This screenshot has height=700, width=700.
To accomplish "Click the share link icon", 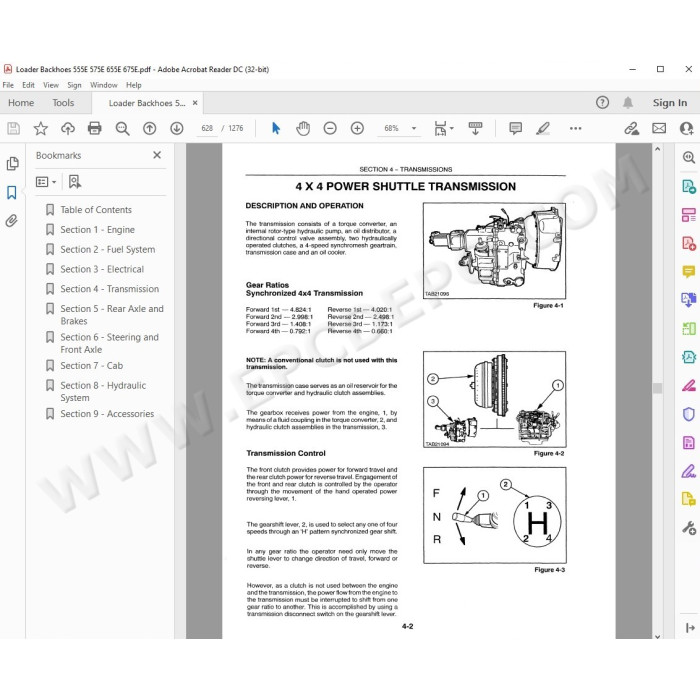I will 631,129.
